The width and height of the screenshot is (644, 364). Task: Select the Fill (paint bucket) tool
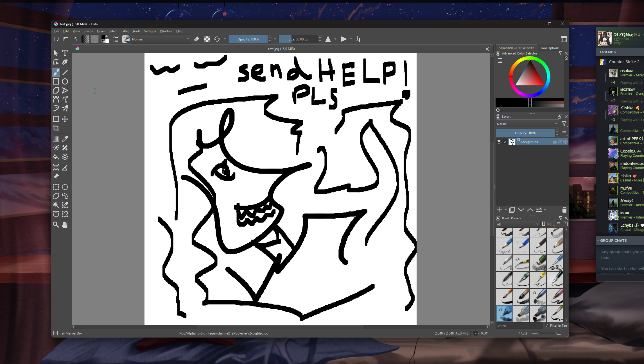[x=56, y=157]
